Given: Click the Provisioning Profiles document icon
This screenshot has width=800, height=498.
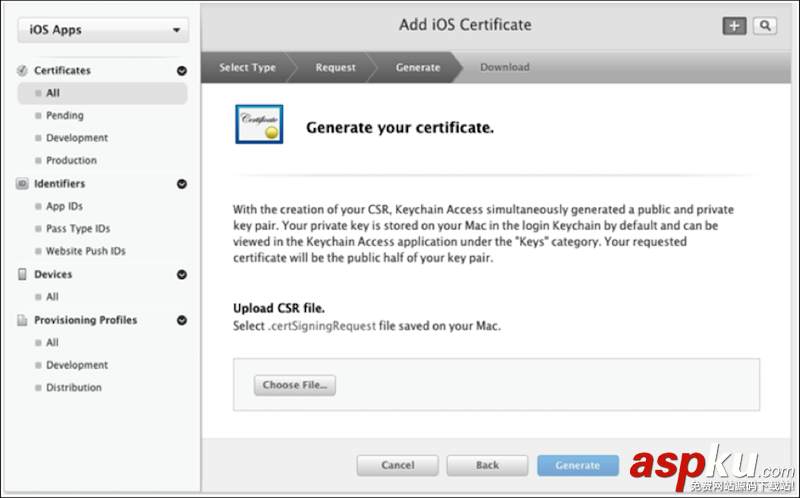Looking at the screenshot, I should (x=23, y=320).
